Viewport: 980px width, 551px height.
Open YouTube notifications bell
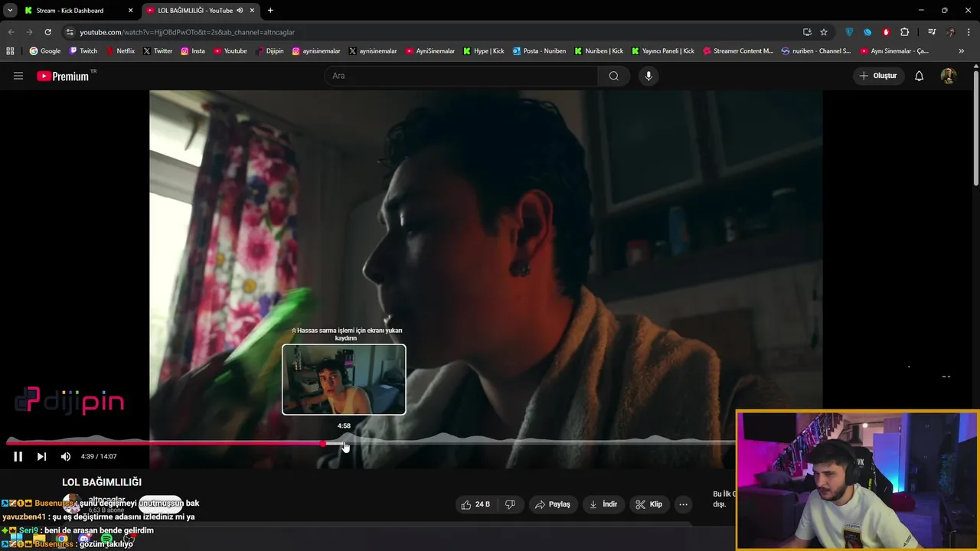click(919, 76)
